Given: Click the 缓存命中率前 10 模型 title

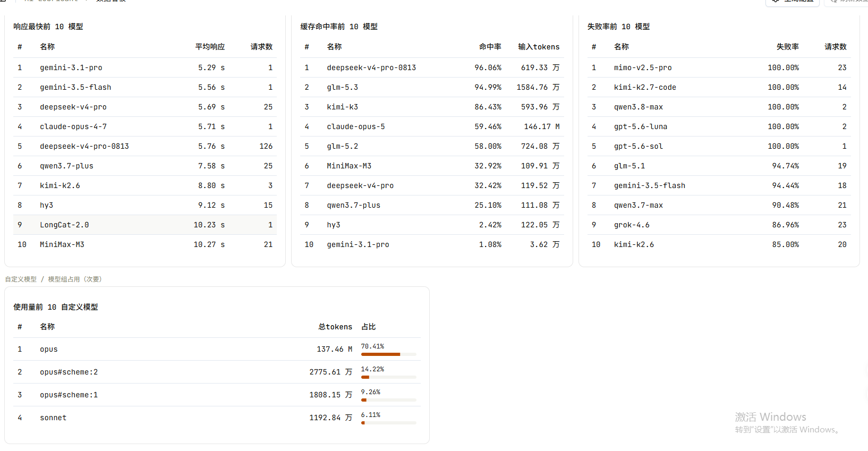Looking at the screenshot, I should click(x=339, y=27).
